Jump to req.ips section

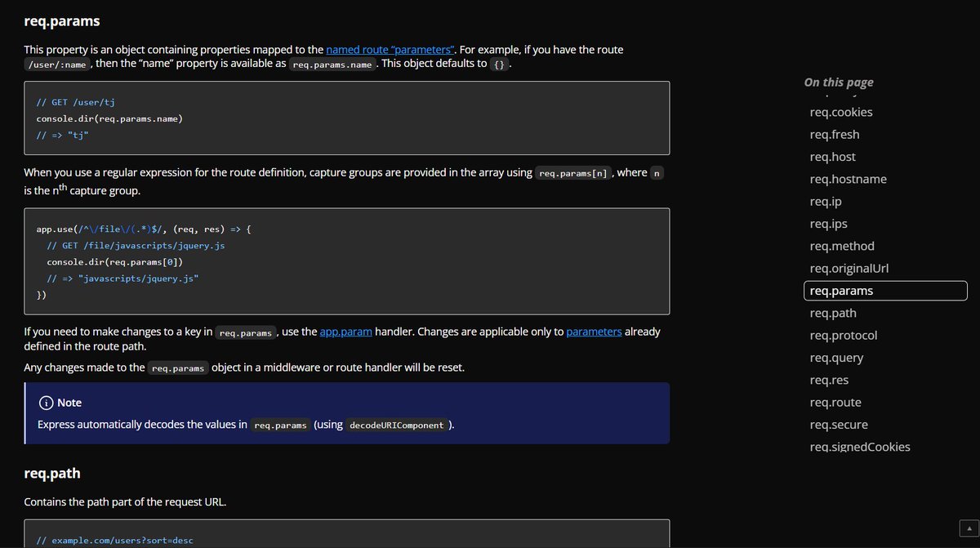pyautogui.click(x=828, y=224)
